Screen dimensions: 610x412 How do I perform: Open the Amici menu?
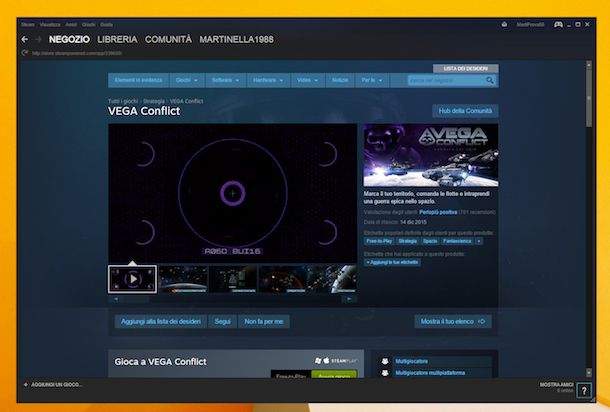[71, 25]
